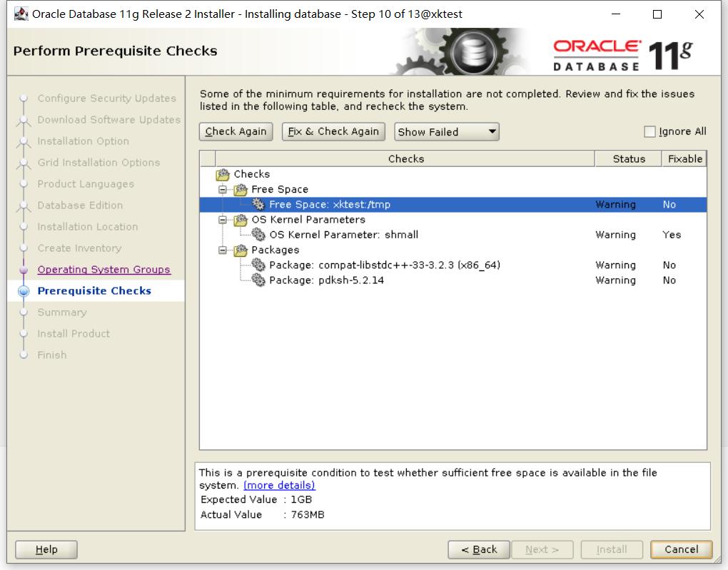This screenshot has width=728, height=570.
Task: Go to previous step with Back button
Action: click(479, 549)
